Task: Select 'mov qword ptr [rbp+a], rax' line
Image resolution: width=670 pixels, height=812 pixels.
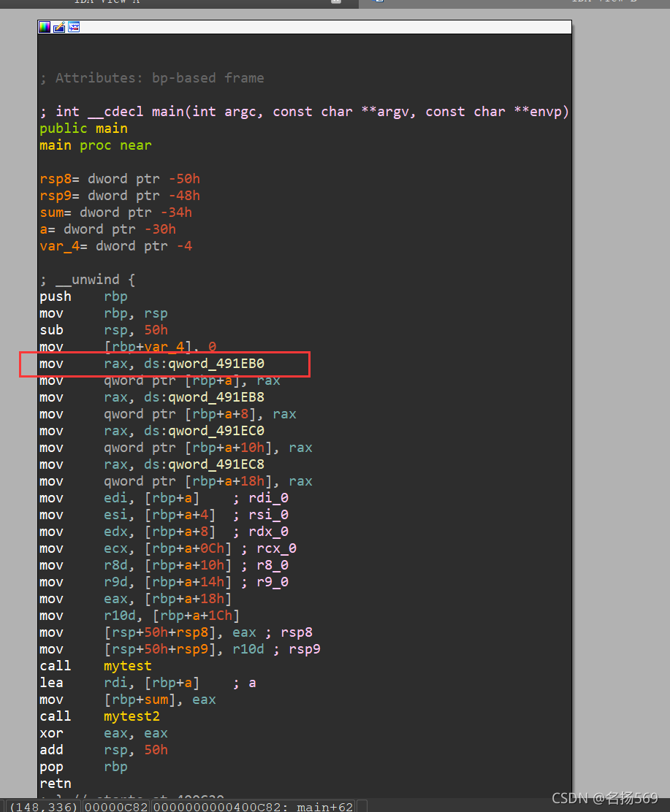Action: 160,380
